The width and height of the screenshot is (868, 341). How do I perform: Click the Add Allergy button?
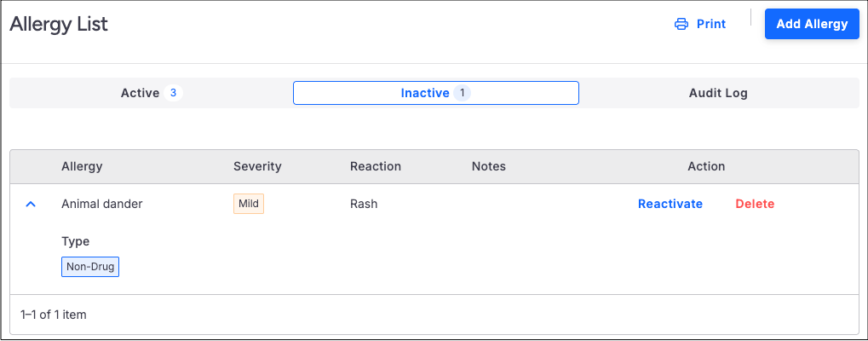pos(812,24)
